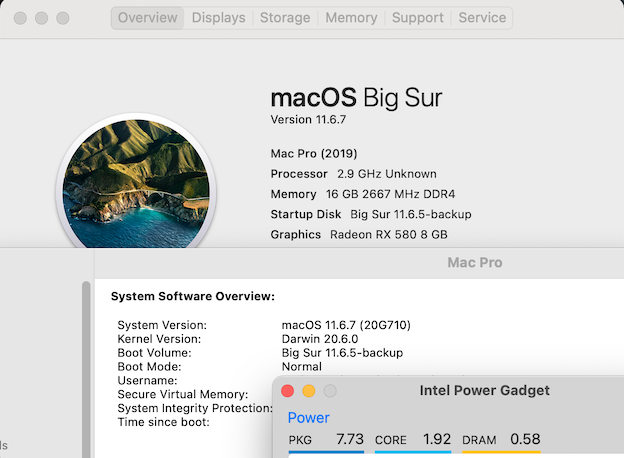Click the macOS Big Sur wallpaper icon
The image size is (624, 458).
tap(136, 182)
